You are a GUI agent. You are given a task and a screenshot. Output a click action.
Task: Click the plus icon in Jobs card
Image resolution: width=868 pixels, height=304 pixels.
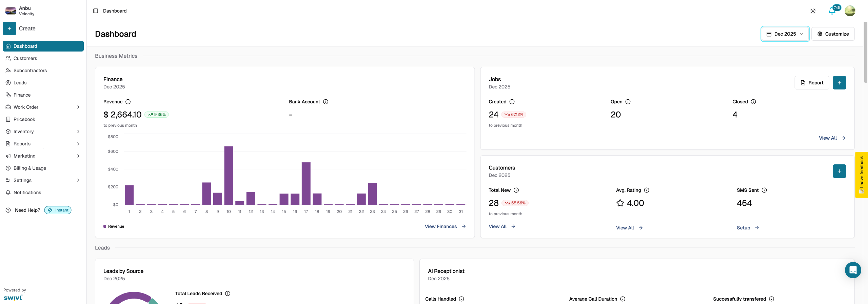click(839, 83)
